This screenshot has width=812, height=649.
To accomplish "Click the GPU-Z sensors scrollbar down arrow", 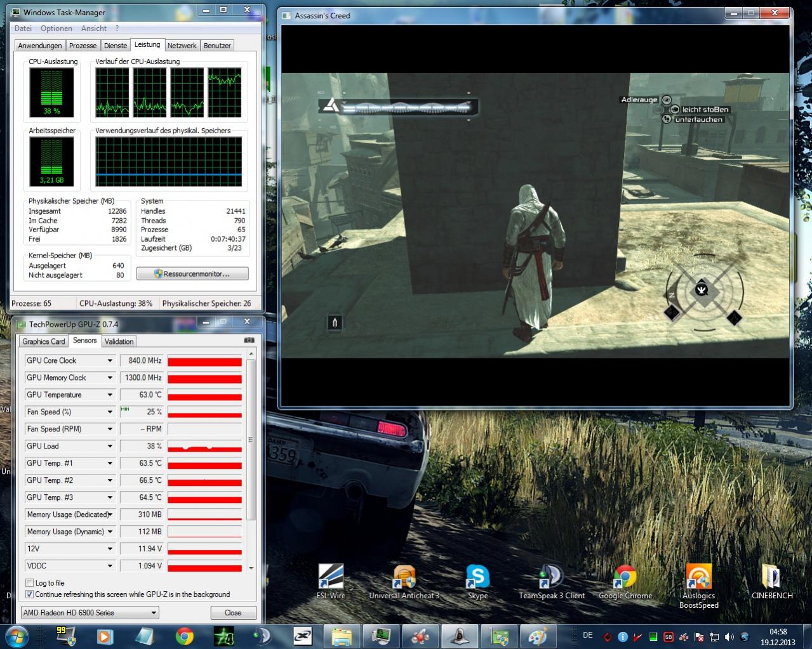I will (x=251, y=568).
